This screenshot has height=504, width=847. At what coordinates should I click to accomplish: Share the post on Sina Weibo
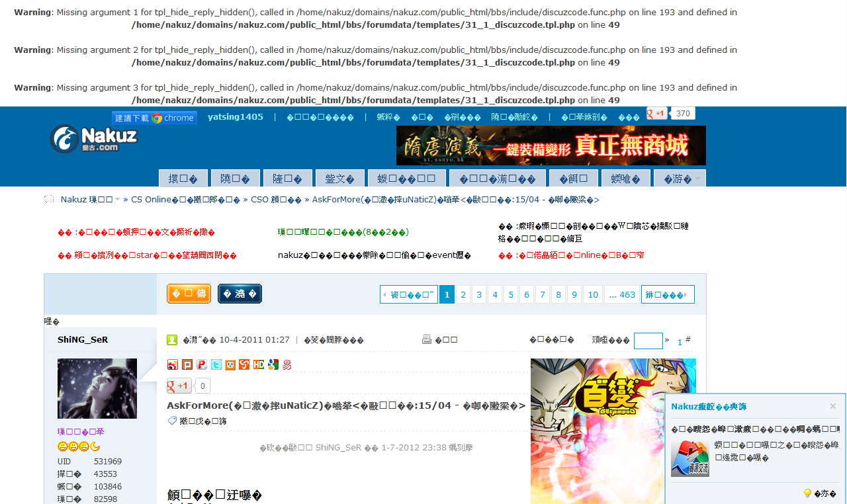click(x=173, y=364)
